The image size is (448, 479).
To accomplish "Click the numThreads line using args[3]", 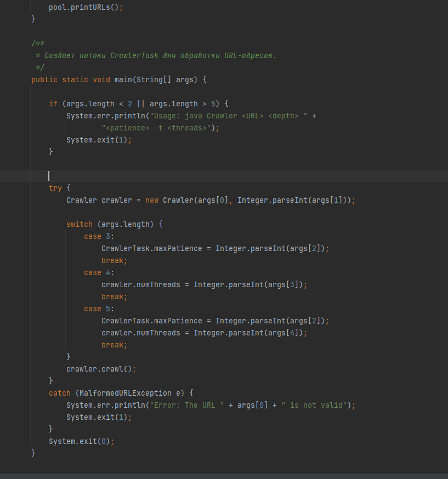I will (x=204, y=284).
